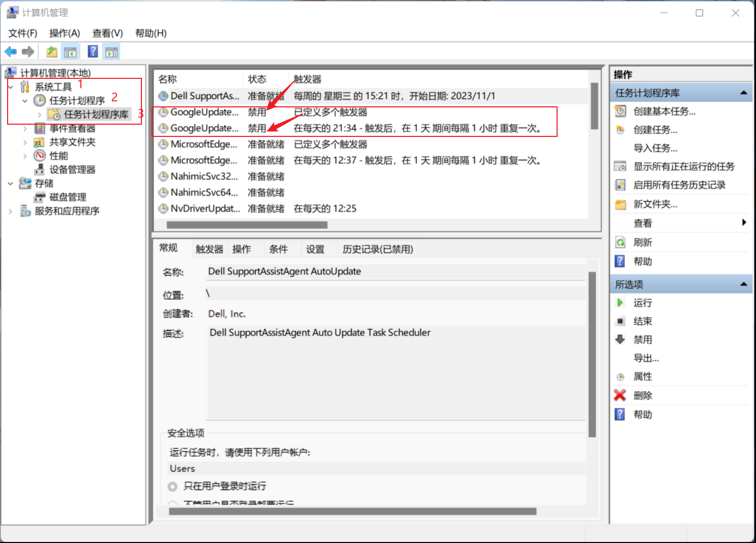
Task: Click 创建任务... in the actions pane
Action: click(x=655, y=130)
